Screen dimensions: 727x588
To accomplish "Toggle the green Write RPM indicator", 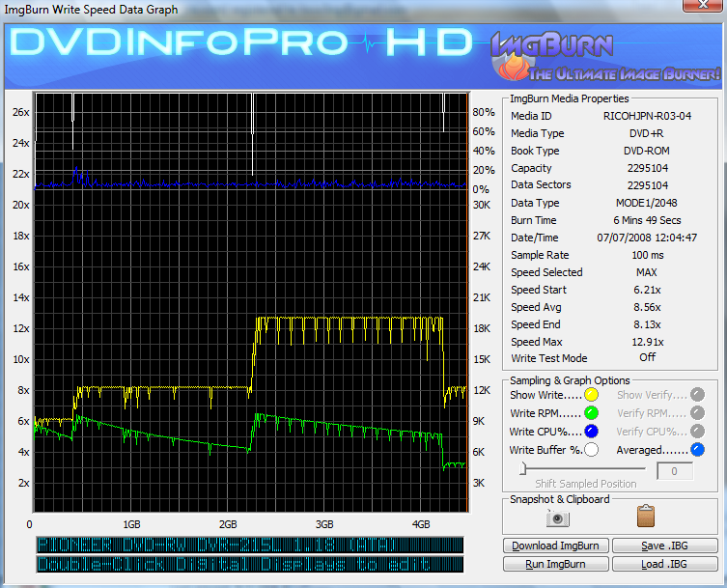I will [591, 412].
